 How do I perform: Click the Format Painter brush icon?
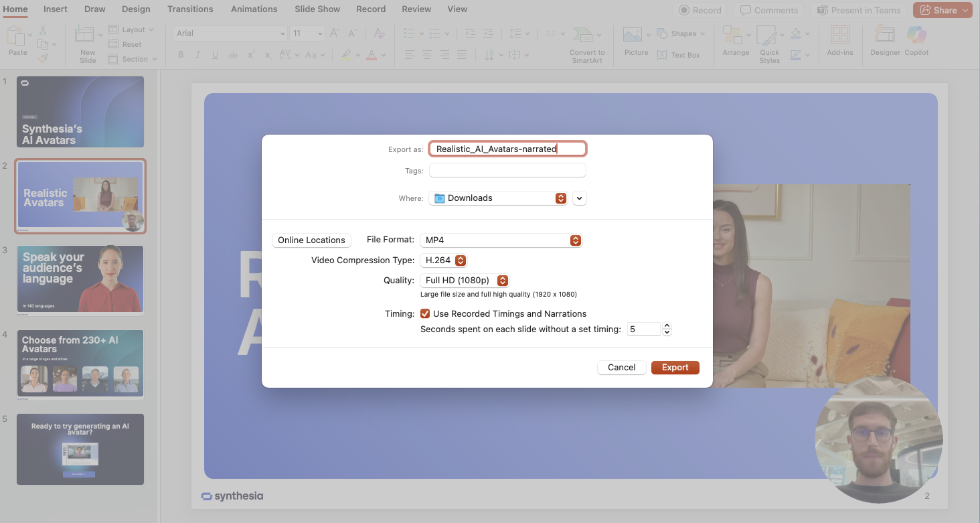pos(43,58)
